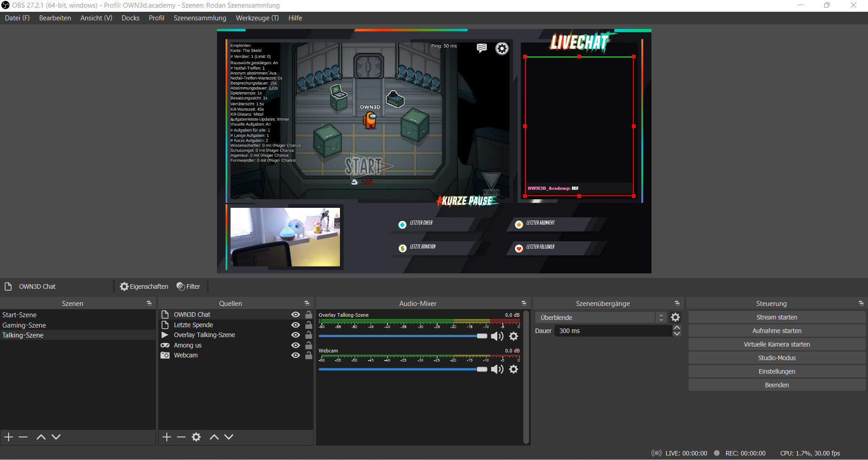
Task: Open source properties via the gear icon
Action: [x=196, y=437]
